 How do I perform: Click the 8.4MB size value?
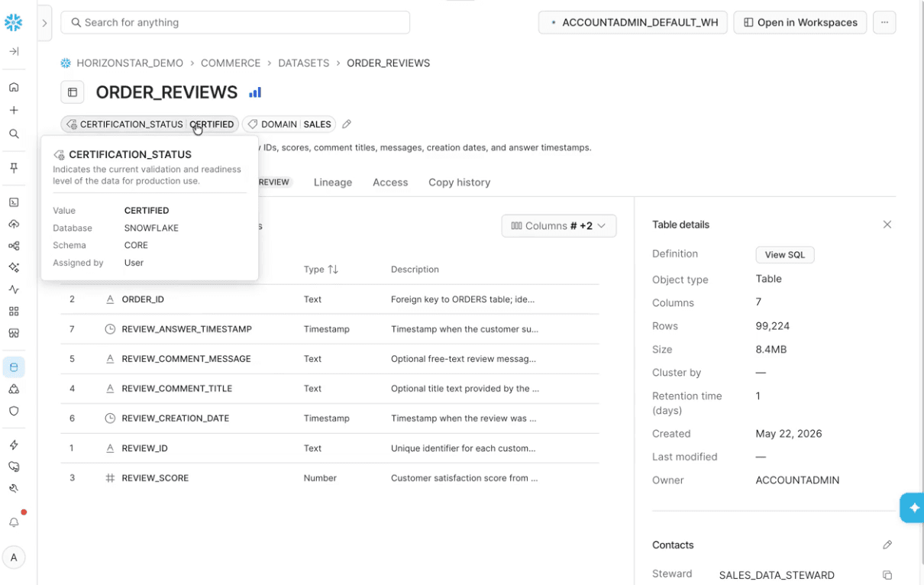point(771,350)
